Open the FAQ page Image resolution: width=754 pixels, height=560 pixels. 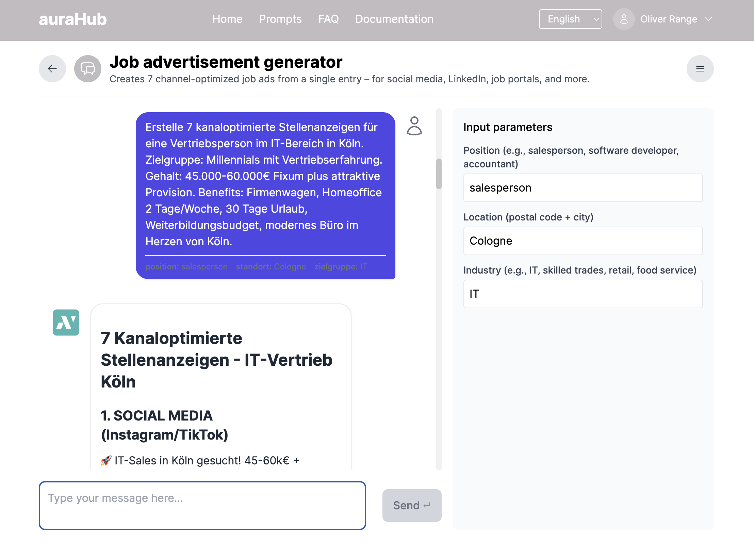coord(328,19)
